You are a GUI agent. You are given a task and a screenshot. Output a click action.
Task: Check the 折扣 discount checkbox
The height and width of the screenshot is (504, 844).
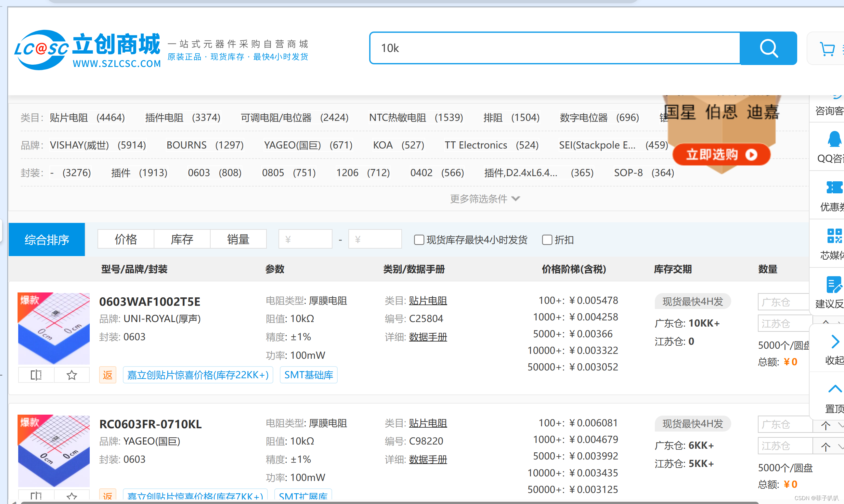(547, 240)
